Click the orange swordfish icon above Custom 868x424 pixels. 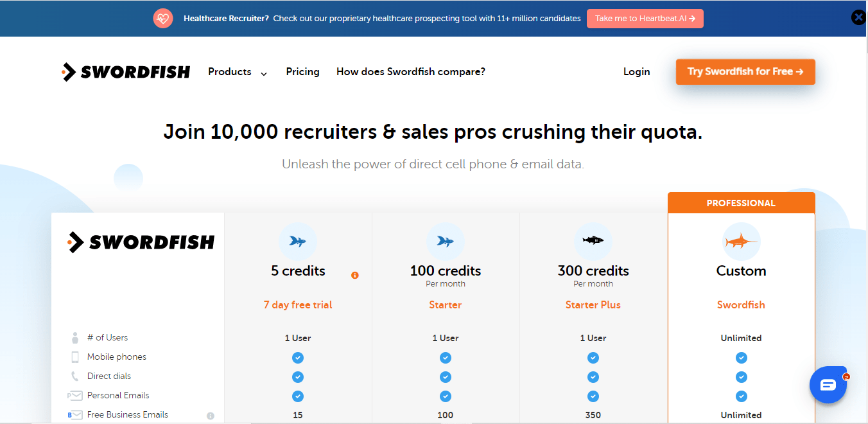click(x=741, y=242)
